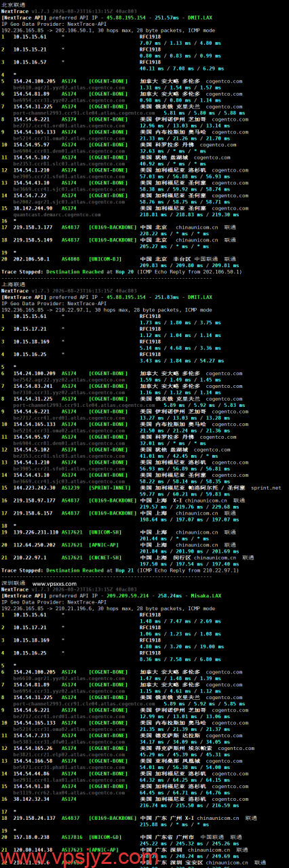Click the AS17623 number
This screenshot has width=289, height=868.
click(x=71, y=850)
